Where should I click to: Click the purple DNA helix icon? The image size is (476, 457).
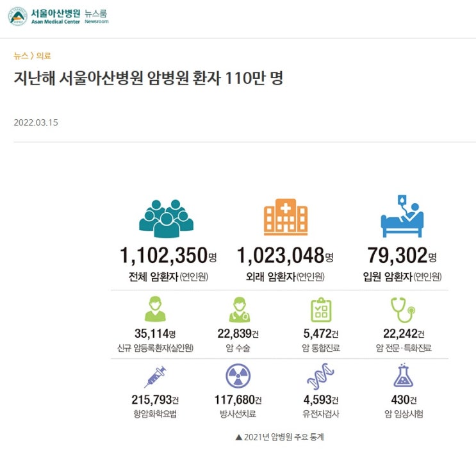tap(320, 376)
